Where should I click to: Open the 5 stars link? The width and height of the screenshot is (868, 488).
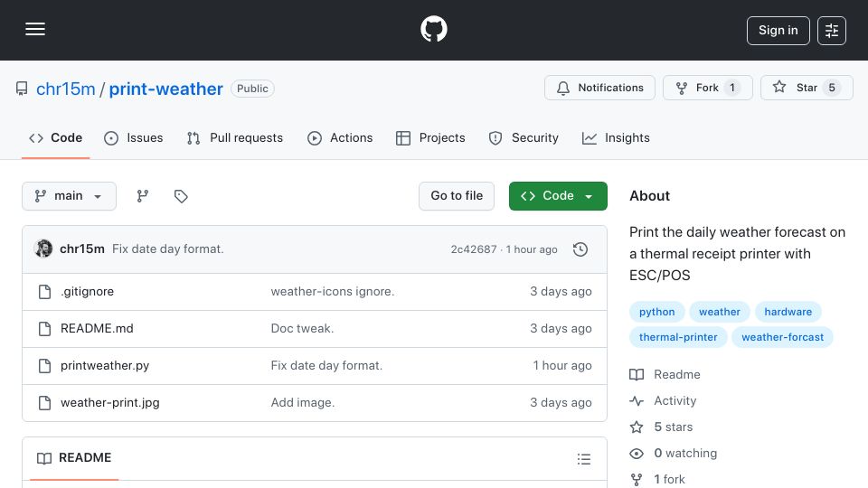[x=662, y=427]
